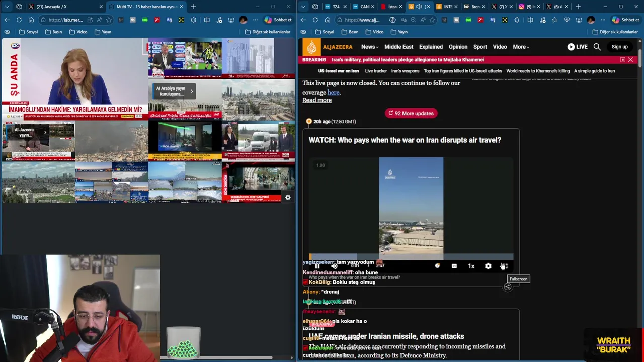Screen dimensions: 644x362
Task: Change 1x playback speed
Action: 471,266
